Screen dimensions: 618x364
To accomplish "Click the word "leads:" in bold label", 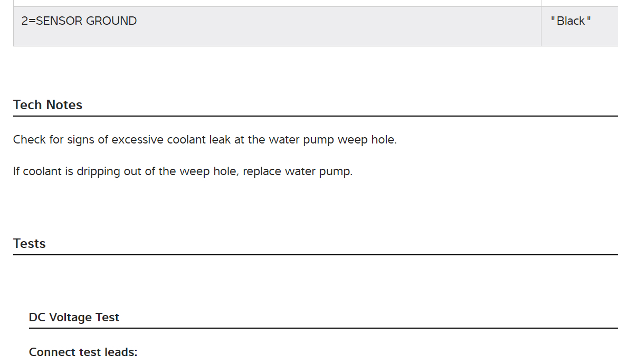I will [x=121, y=352].
